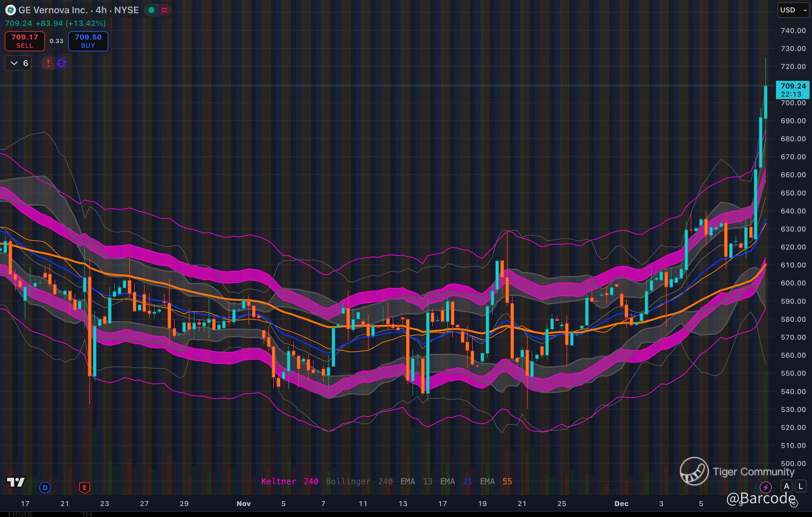Click the GE Vernova Inc. symbol title

(53, 10)
